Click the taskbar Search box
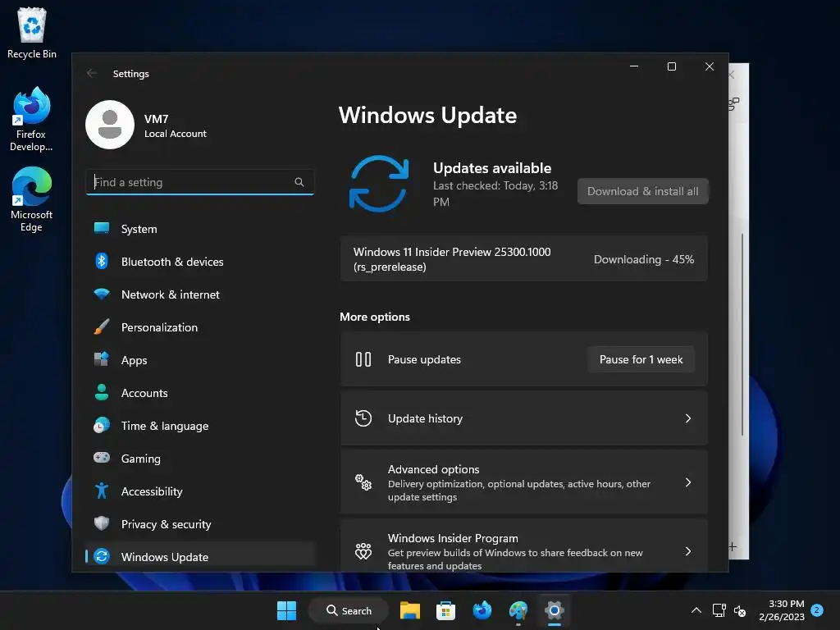This screenshot has height=630, width=840. click(349, 610)
